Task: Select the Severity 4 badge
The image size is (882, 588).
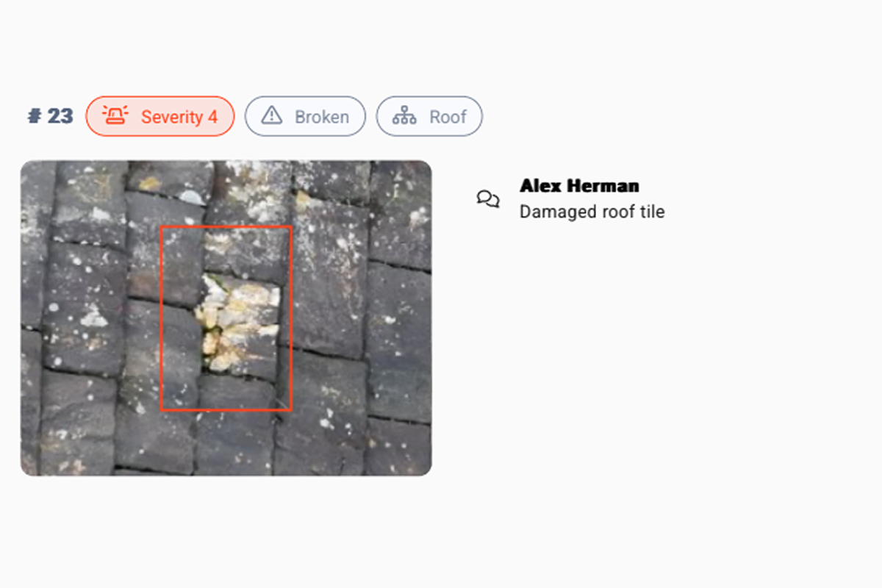Action: coord(160,116)
